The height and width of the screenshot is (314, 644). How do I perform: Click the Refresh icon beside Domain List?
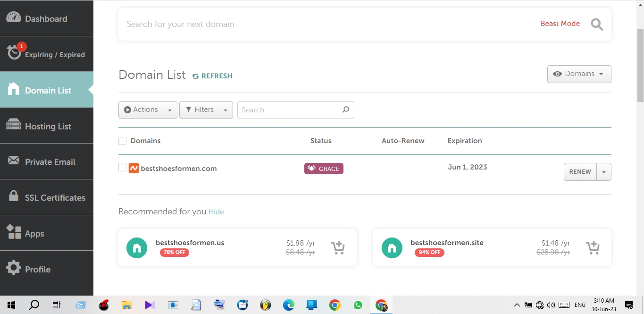point(196,76)
